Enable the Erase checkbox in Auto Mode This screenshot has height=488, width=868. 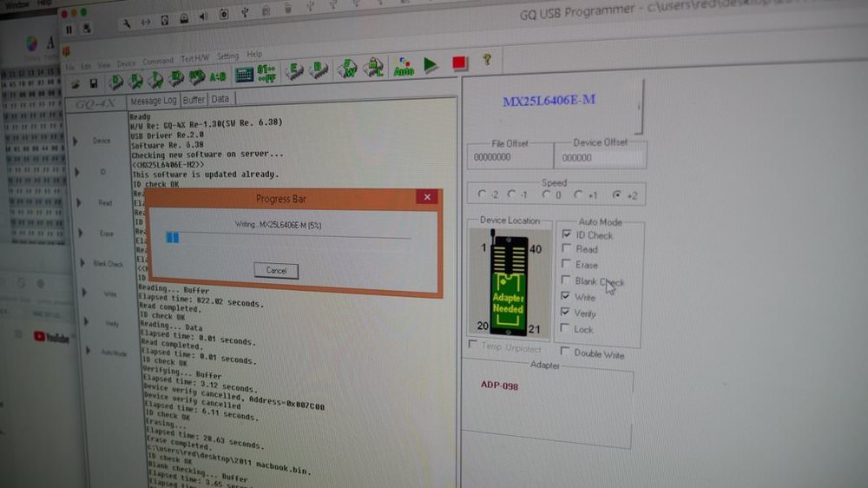(x=566, y=264)
